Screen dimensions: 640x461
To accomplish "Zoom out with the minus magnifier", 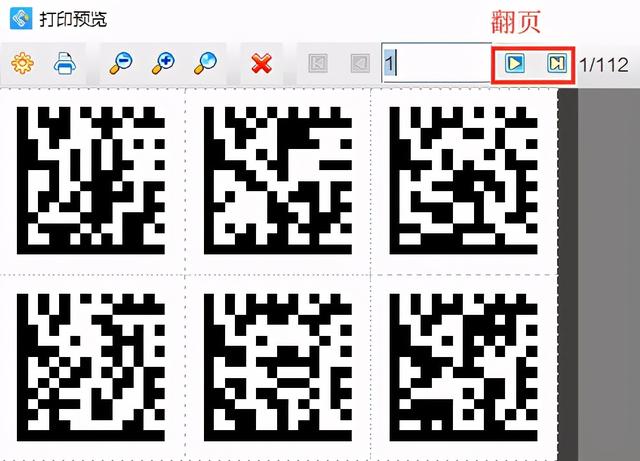I will click(x=120, y=63).
